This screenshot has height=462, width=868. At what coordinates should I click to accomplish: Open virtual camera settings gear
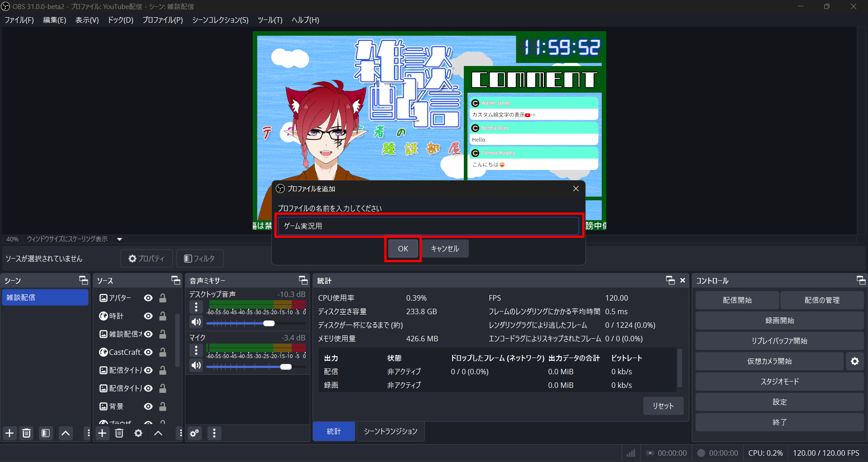[855, 361]
